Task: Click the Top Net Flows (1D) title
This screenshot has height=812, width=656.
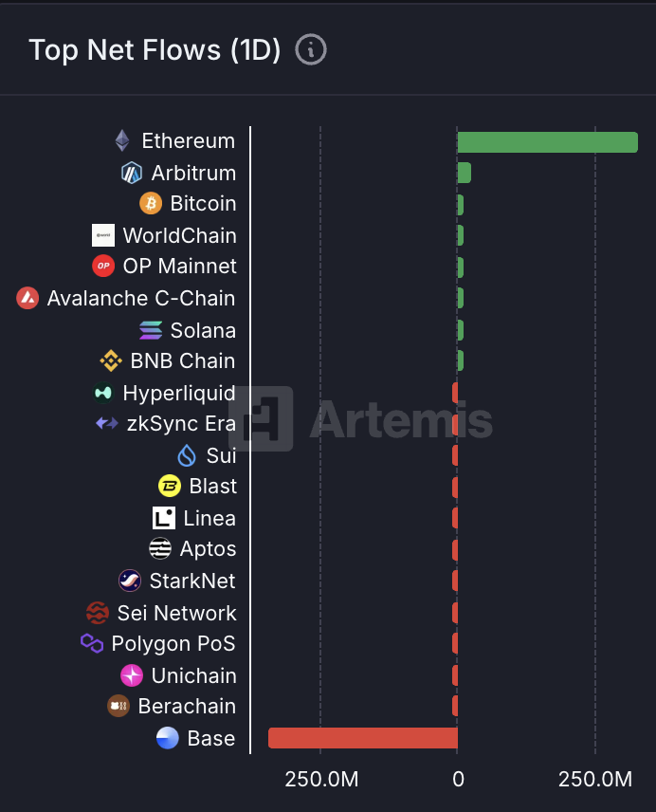Action: coord(155,49)
